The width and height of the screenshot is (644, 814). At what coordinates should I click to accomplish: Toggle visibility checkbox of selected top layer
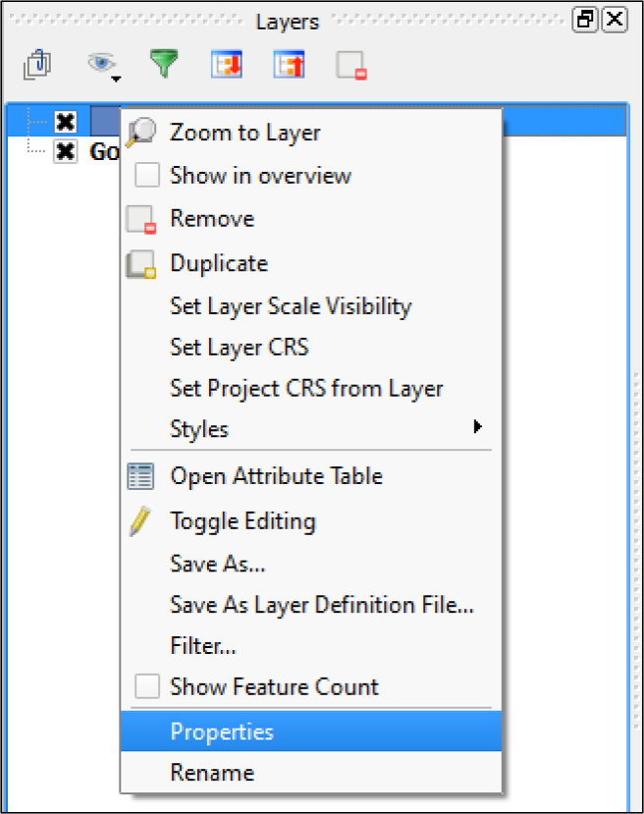tap(66, 123)
